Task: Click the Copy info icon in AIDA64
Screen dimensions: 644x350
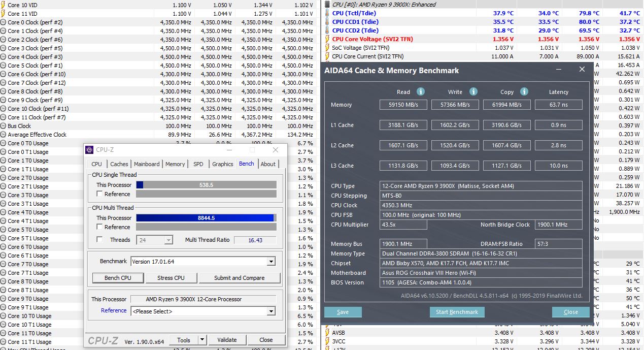Action: coord(524,91)
